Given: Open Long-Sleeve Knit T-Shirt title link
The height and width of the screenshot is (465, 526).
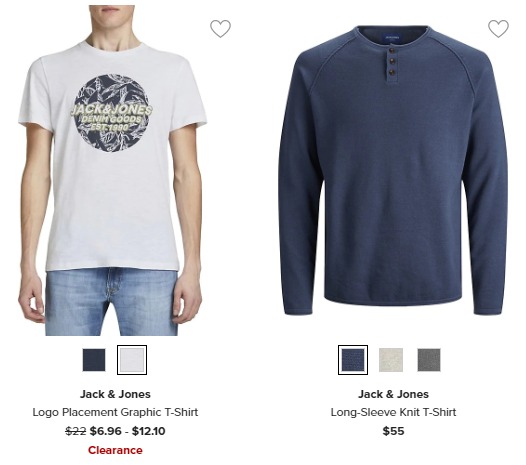Looking at the screenshot, I should tap(393, 412).
